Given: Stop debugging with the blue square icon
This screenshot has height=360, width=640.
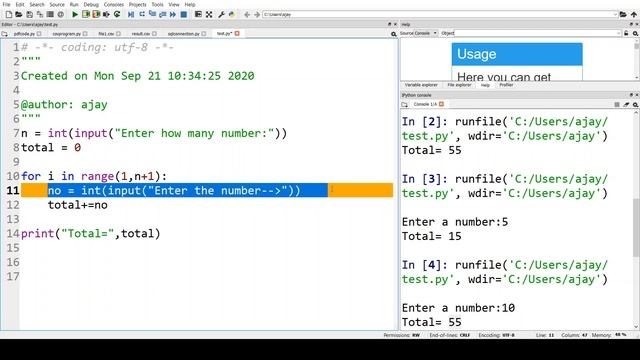Looking at the screenshot, I should [x=184, y=15].
